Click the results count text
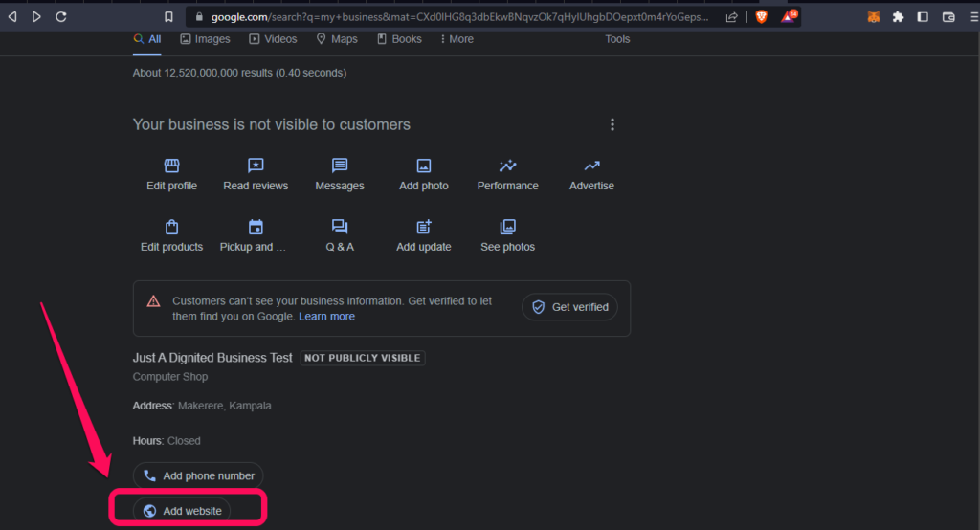The image size is (980, 530). point(239,73)
